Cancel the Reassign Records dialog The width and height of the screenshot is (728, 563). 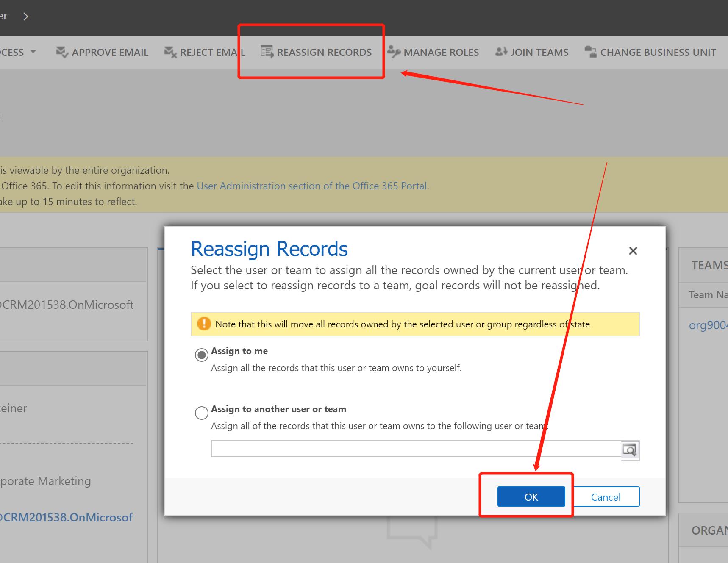[606, 496]
